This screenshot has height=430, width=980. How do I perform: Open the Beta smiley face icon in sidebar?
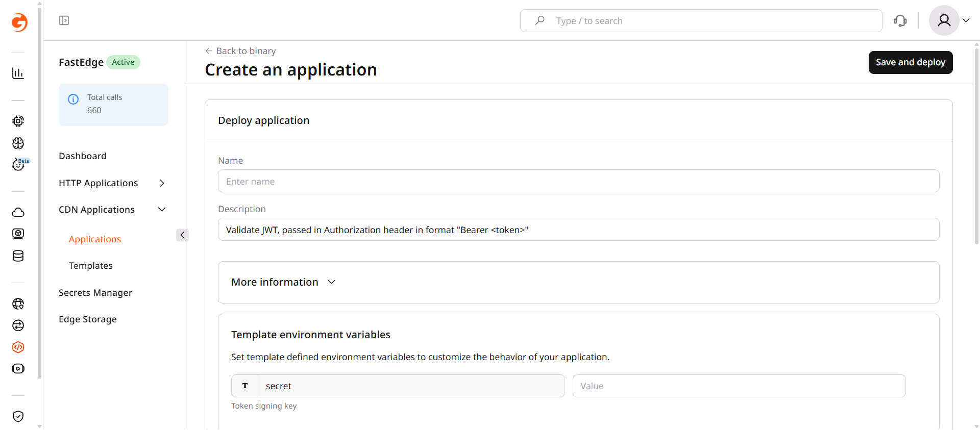19,164
